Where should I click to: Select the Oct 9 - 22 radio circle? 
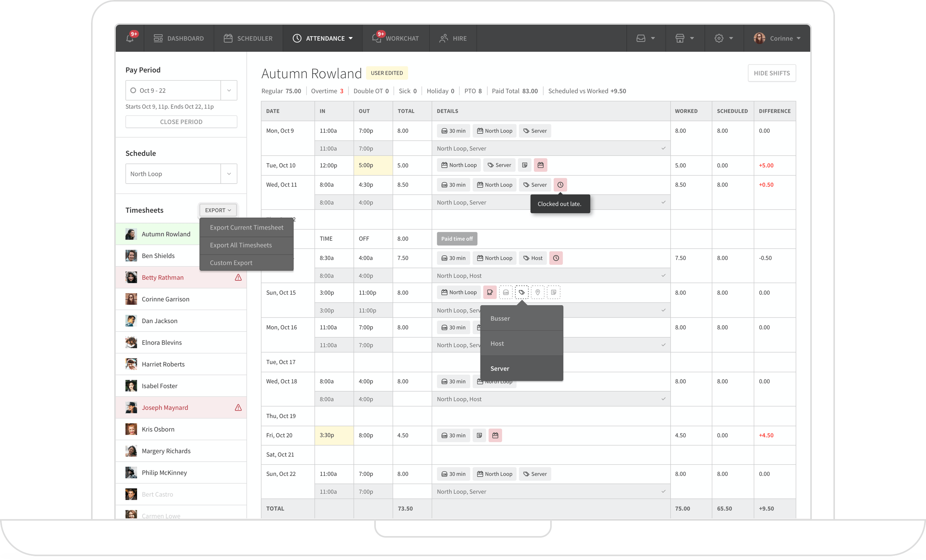tap(133, 90)
